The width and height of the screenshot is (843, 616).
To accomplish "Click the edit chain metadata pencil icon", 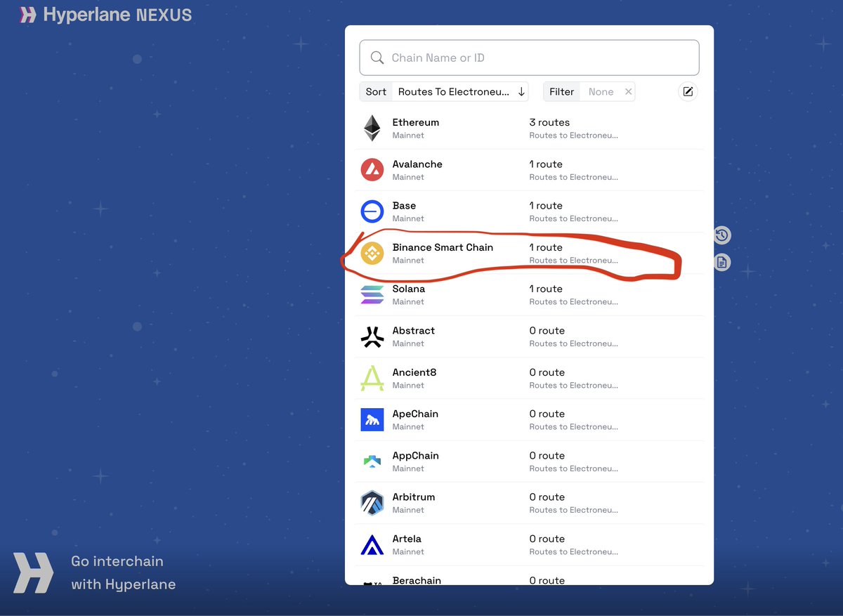I will click(688, 91).
